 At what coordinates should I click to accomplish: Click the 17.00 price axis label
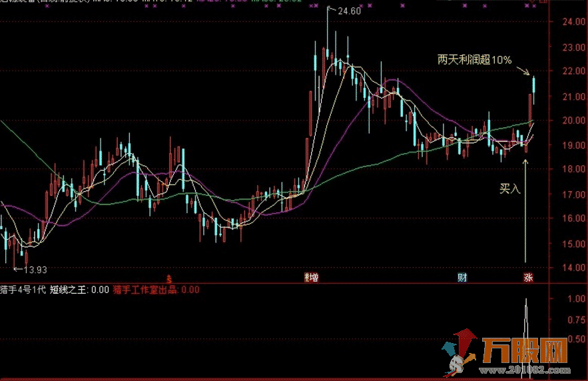point(573,194)
